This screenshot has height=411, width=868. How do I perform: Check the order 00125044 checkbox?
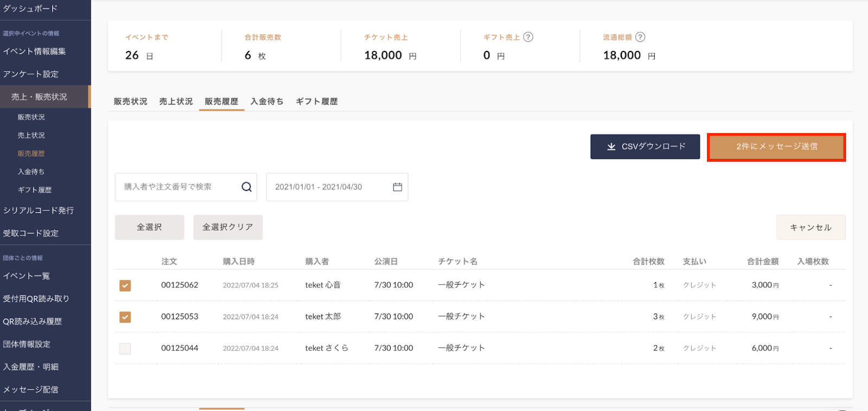pos(125,349)
